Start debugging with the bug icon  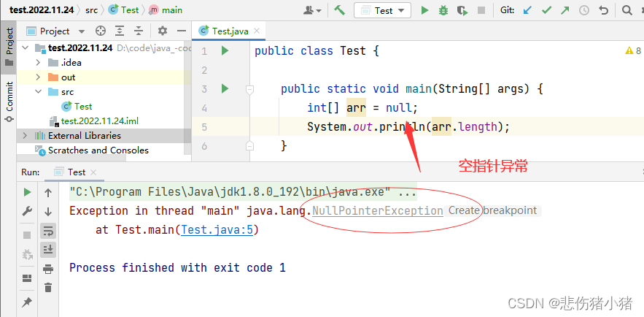pos(443,10)
